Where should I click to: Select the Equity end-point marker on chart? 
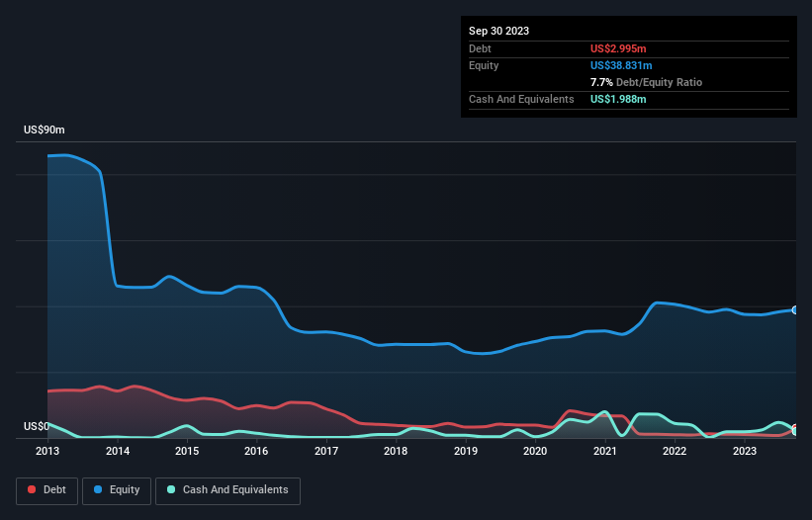coord(795,310)
